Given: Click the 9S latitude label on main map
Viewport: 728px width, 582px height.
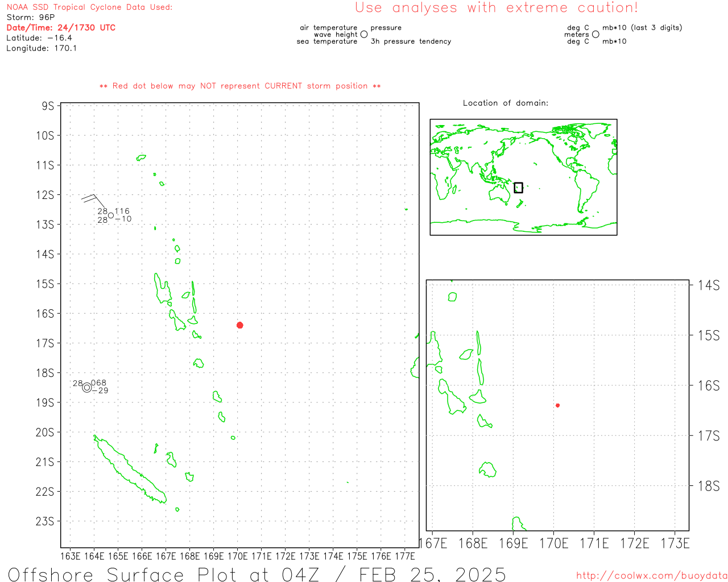Looking at the screenshot, I should [48, 106].
